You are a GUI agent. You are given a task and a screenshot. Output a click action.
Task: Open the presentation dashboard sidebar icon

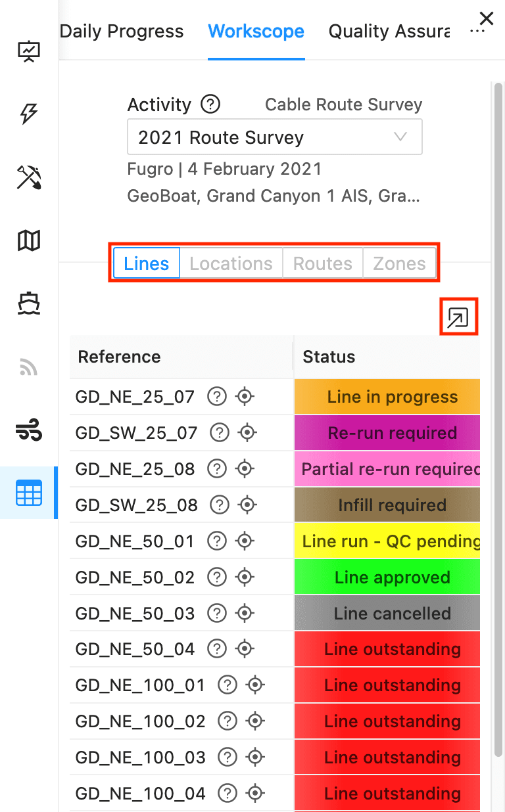click(29, 52)
